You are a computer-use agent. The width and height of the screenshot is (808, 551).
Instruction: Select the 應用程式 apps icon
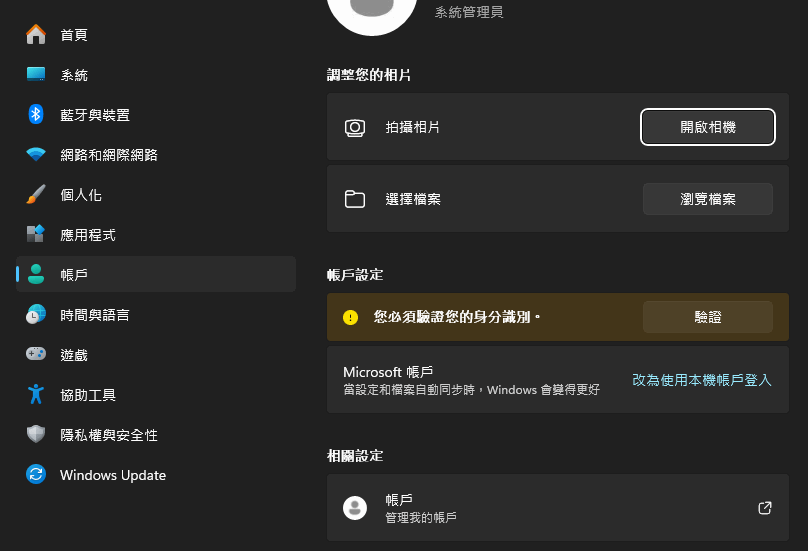tap(36, 234)
